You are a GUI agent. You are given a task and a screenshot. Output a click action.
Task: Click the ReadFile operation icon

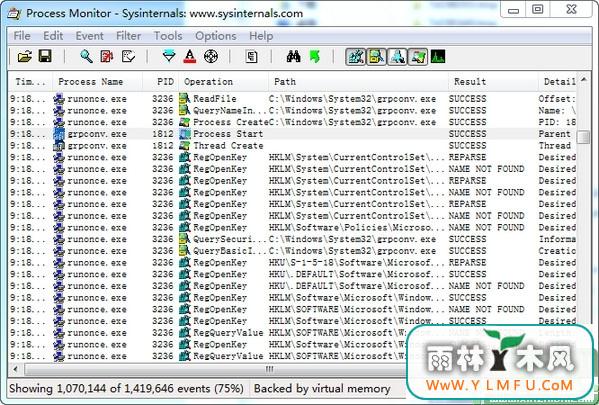point(185,99)
